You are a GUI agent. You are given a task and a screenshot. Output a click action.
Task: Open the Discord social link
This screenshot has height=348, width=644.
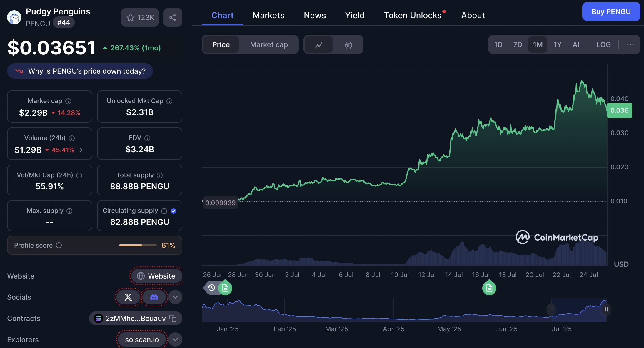pos(154,297)
